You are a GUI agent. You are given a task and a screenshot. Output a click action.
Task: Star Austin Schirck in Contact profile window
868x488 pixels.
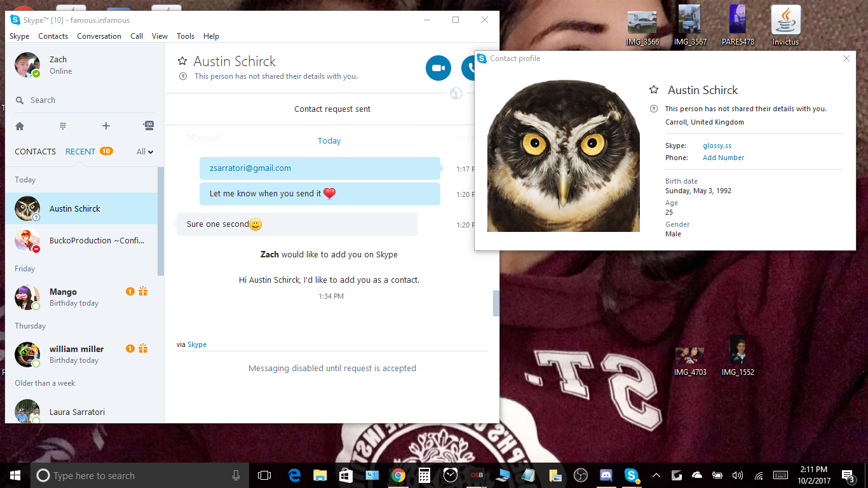[653, 90]
